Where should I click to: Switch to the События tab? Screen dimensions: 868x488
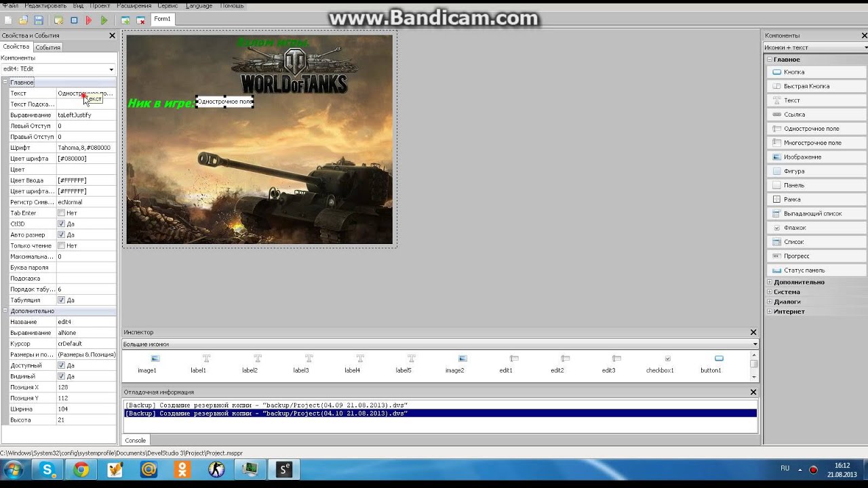[47, 47]
